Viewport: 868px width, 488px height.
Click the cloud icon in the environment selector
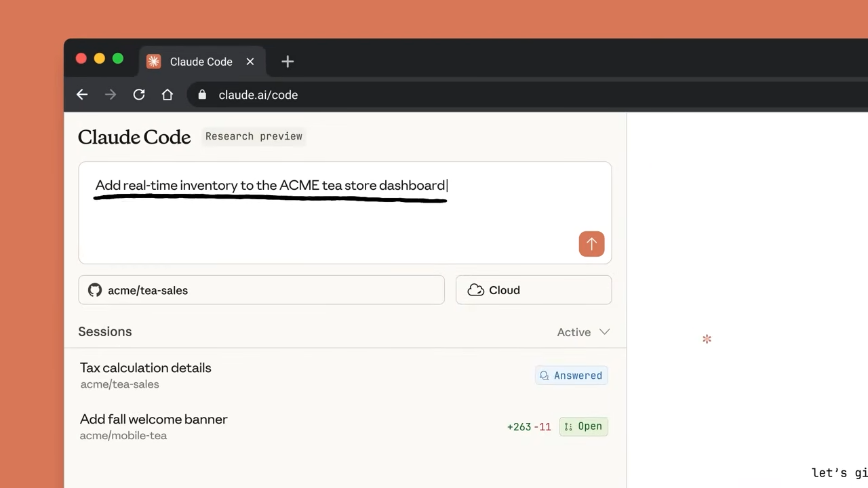pos(475,290)
